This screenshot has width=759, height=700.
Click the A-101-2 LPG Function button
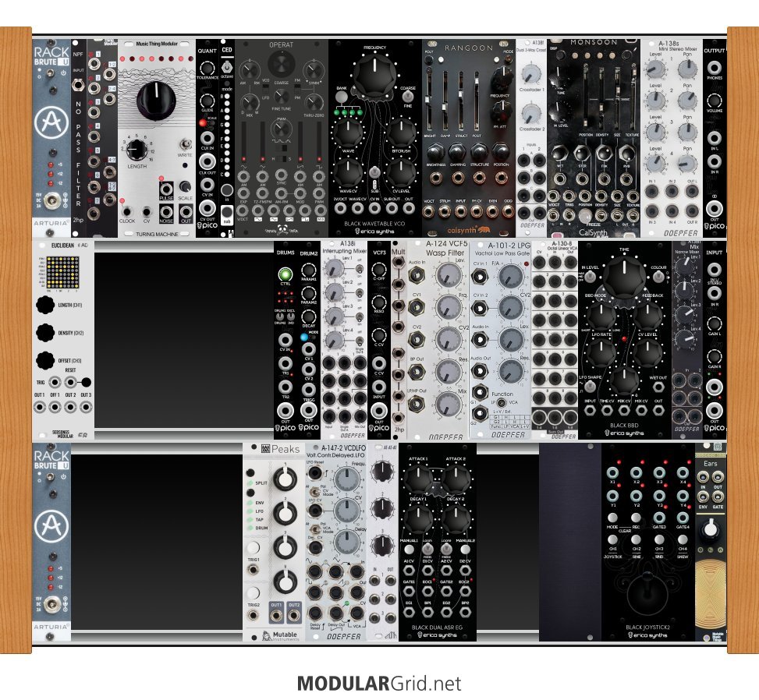[x=502, y=402]
